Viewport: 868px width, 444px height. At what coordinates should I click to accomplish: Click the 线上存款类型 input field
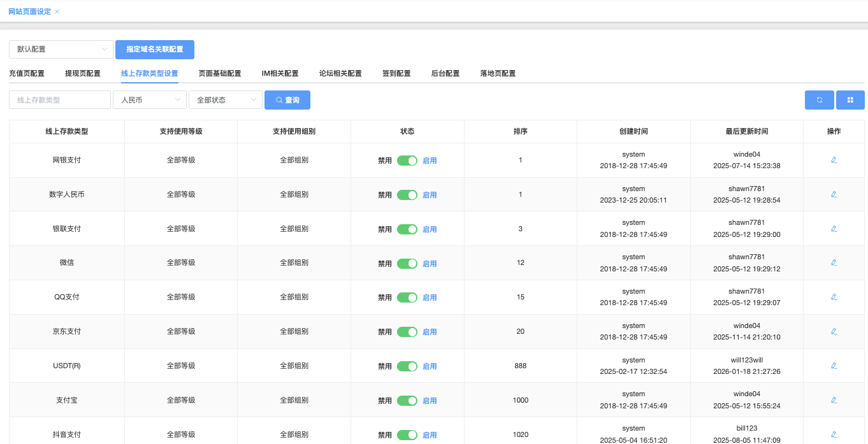60,100
